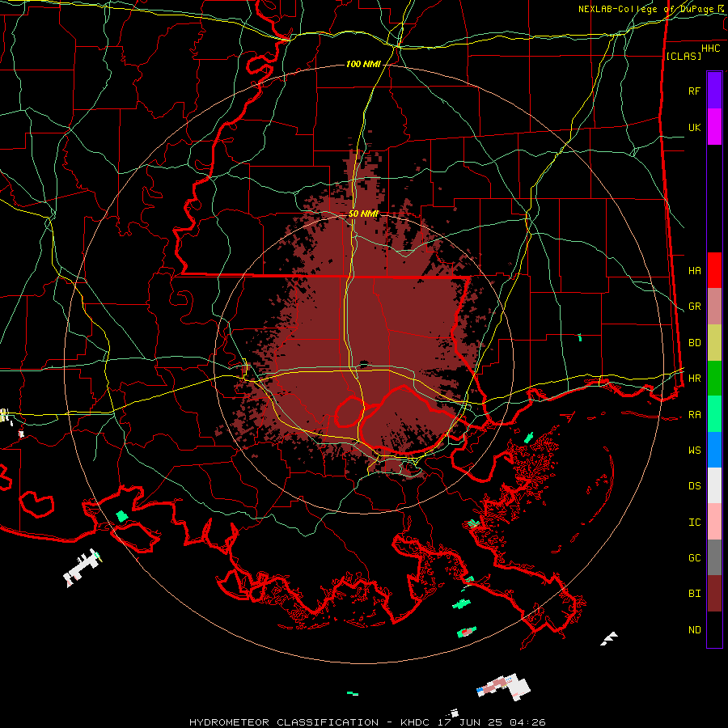Click the 50 NMI range ring label

(363, 214)
